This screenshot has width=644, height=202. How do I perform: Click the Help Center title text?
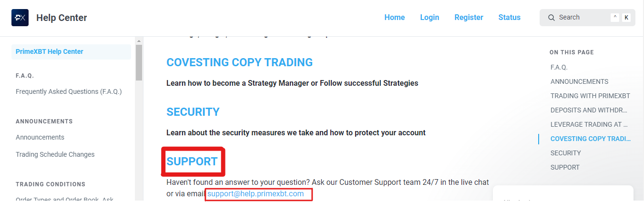(x=61, y=18)
